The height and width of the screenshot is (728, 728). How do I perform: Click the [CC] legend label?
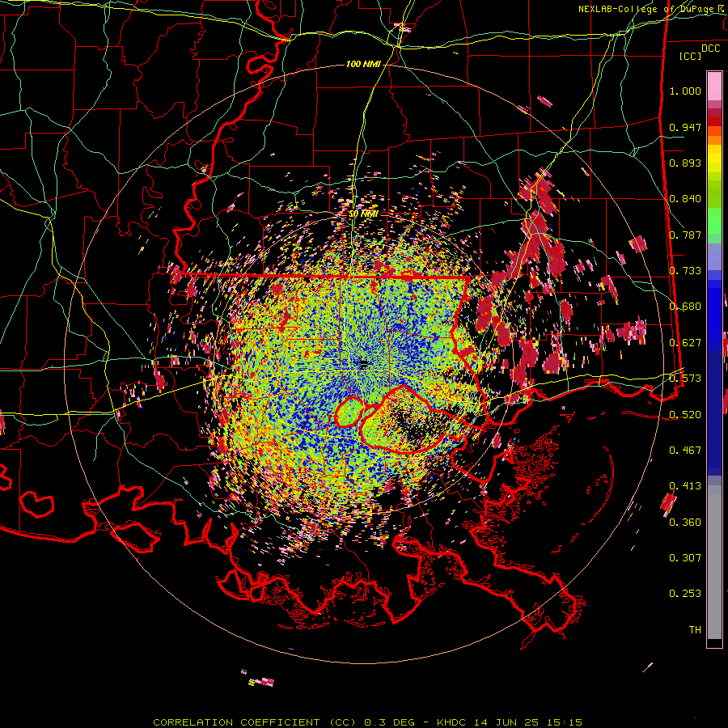pos(691,56)
